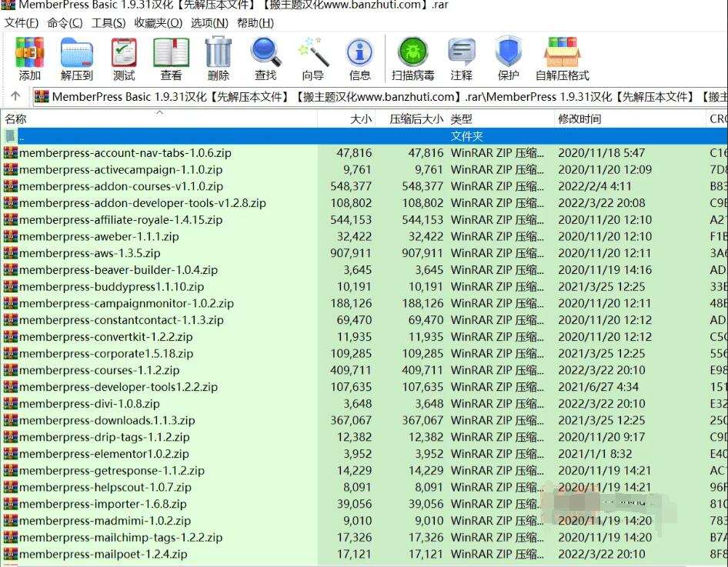Select memberpress-getresponse-1.1.2.zip

click(112, 470)
